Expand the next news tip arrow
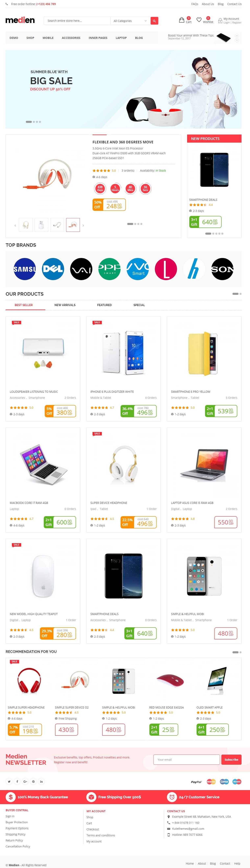The height and width of the screenshot is (868, 250). [x=237, y=40]
